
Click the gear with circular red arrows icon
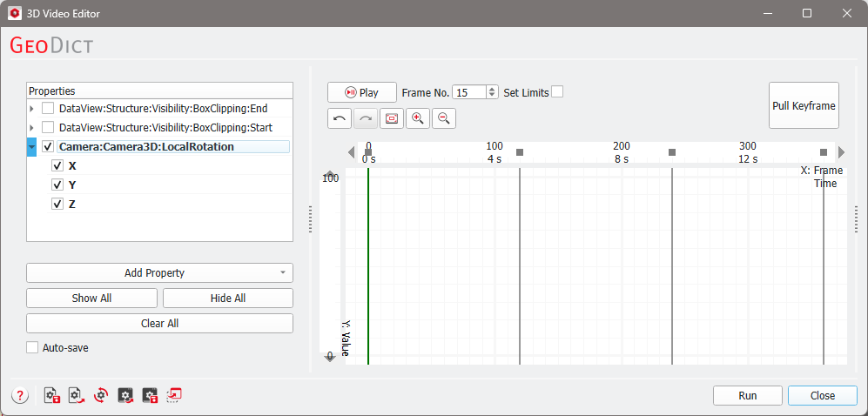point(101,395)
